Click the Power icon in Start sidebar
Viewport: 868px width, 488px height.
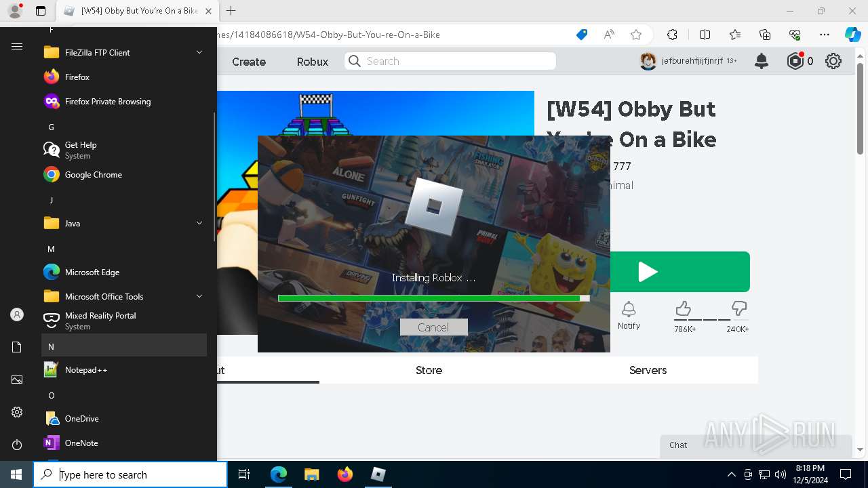coord(17,445)
